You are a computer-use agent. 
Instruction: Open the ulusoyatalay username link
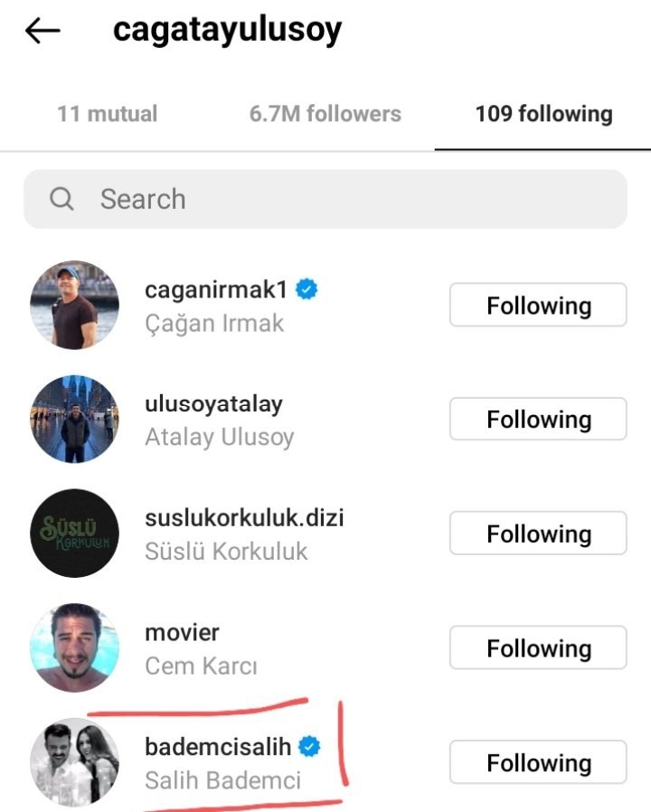pyautogui.click(x=213, y=404)
